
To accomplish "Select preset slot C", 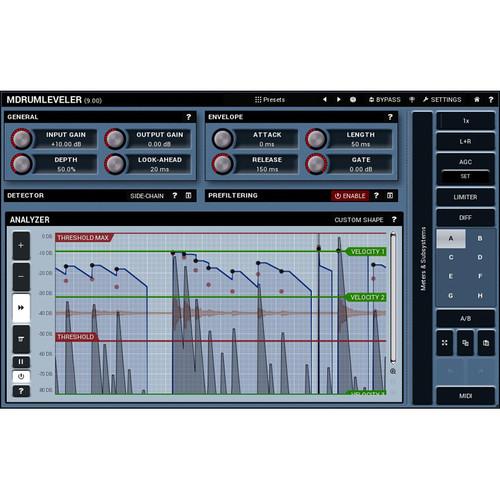I will pos(451,257).
